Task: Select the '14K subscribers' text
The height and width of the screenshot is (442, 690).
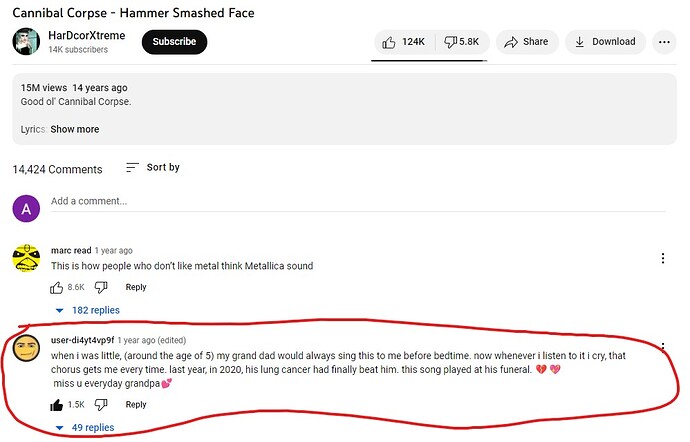Action: tap(78, 50)
